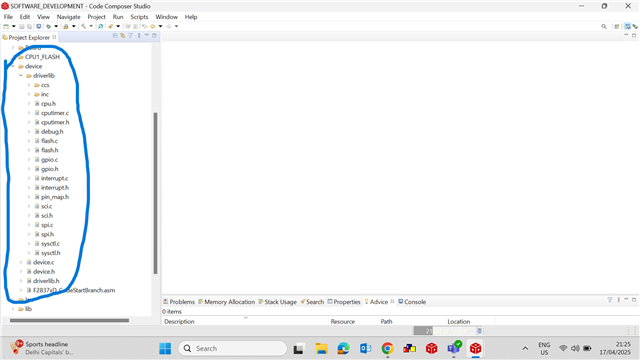
Task: Sort by Resource column header
Action: (353, 321)
